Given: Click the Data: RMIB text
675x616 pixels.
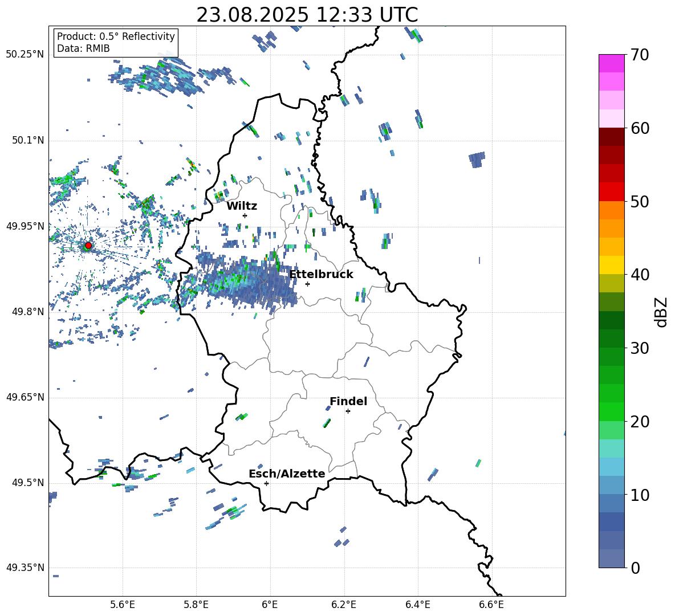Looking at the screenshot, I should click(83, 48).
